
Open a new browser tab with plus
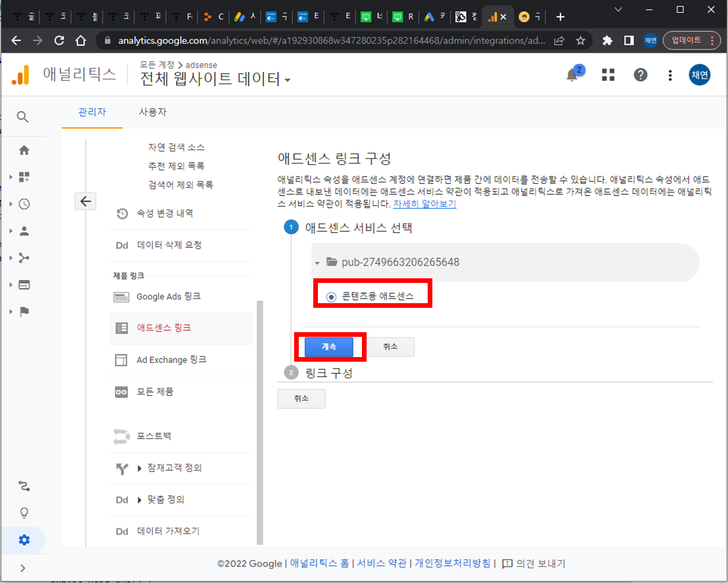pos(560,17)
